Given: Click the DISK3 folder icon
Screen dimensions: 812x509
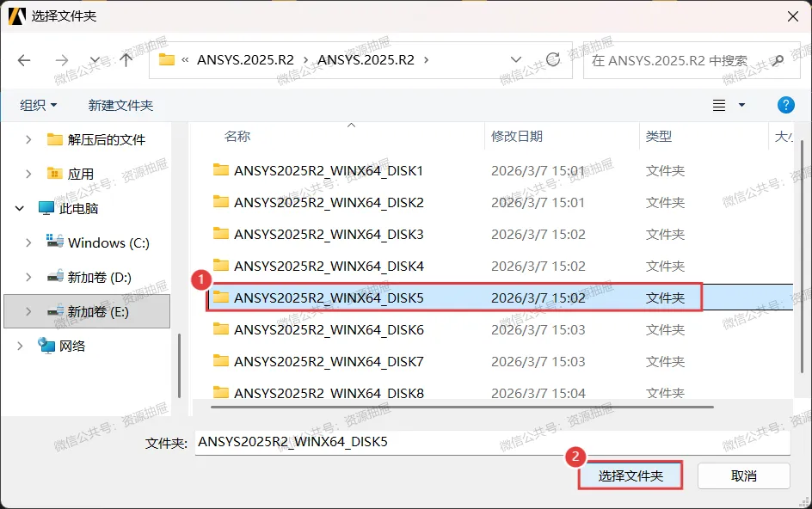Looking at the screenshot, I should [221, 233].
